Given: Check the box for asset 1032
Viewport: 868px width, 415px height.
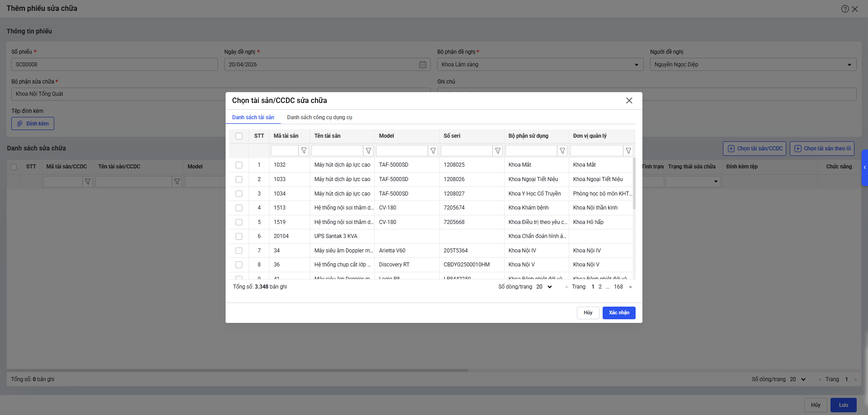Looking at the screenshot, I should 239,165.
